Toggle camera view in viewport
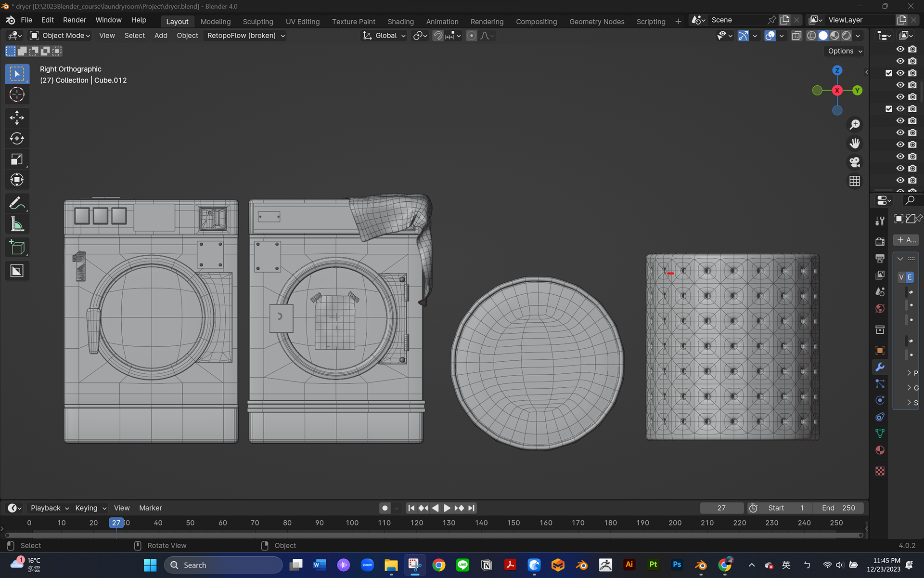The width and height of the screenshot is (924, 578). pyautogui.click(x=855, y=162)
